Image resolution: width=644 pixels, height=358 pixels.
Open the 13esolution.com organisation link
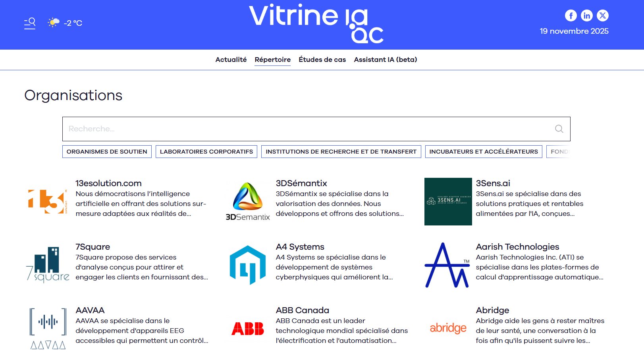(x=108, y=183)
